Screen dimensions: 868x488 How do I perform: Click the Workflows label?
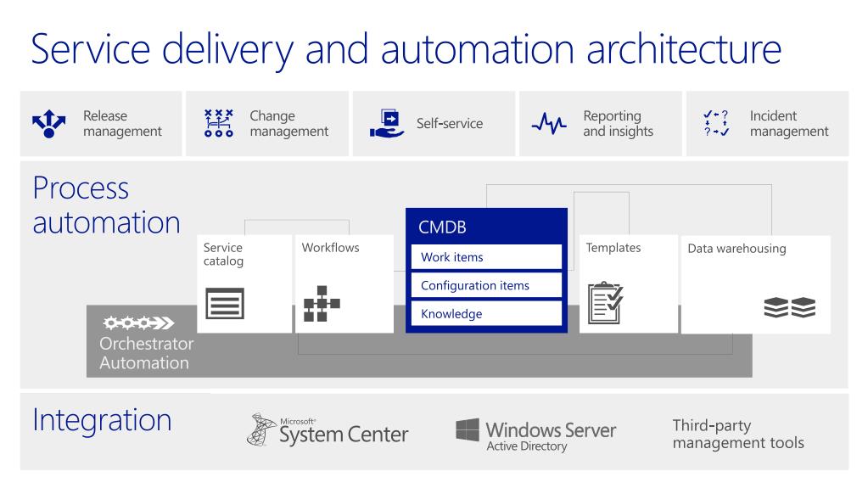(x=330, y=248)
